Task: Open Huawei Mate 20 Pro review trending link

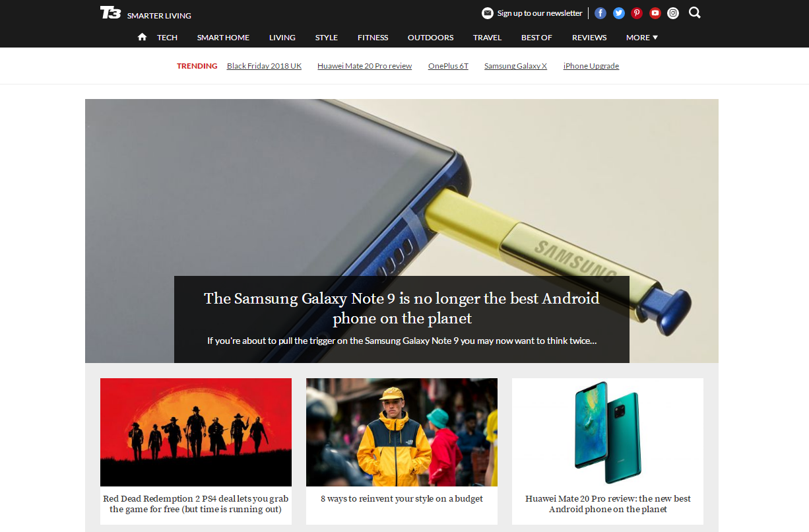Action: pos(364,66)
